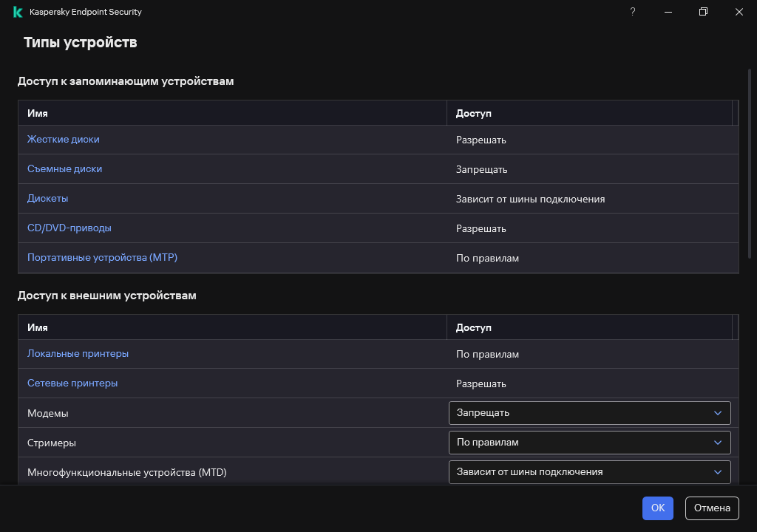Screen dimensions: 757x532
Task: Click the Kaspersky logo icon in title bar
Action: [18, 12]
